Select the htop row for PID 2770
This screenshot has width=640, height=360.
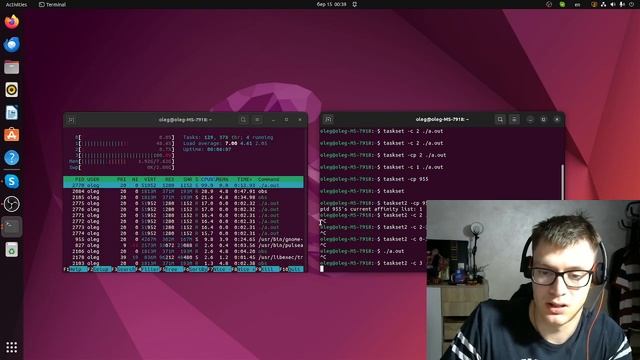pos(183,185)
